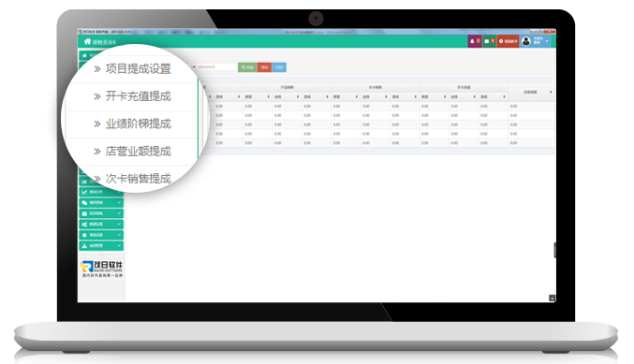Click the WeChat chat-bubble sidebar icon
The width and height of the screenshot is (634, 364).
point(84,203)
